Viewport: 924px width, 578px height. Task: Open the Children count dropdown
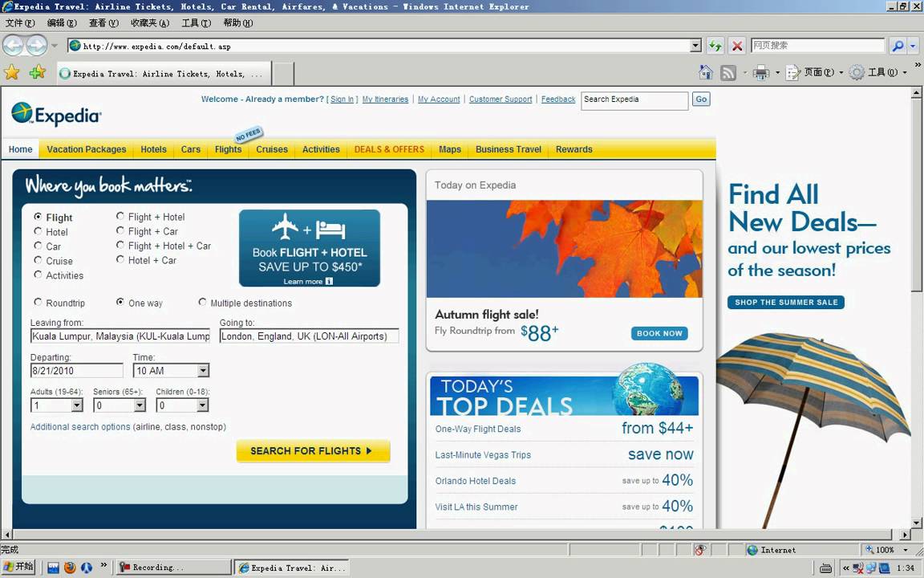(x=203, y=405)
